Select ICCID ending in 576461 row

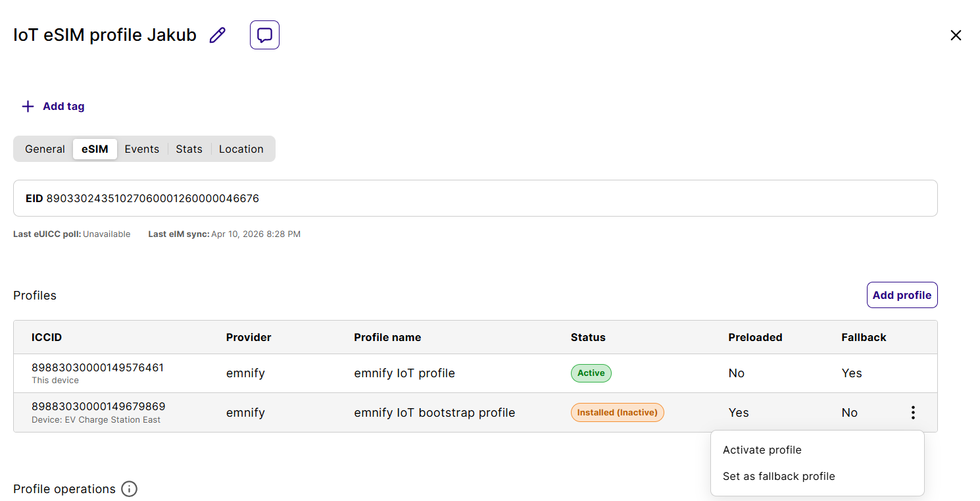coord(97,368)
